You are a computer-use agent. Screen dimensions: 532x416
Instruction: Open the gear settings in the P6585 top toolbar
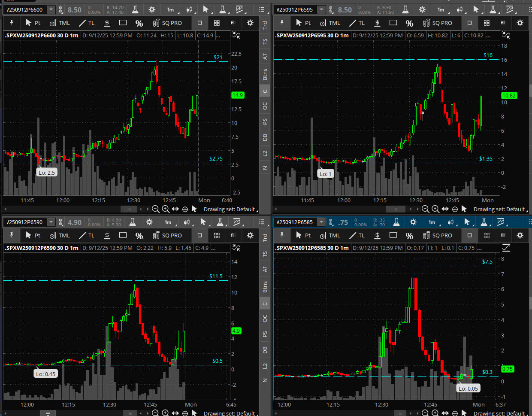tap(413, 222)
